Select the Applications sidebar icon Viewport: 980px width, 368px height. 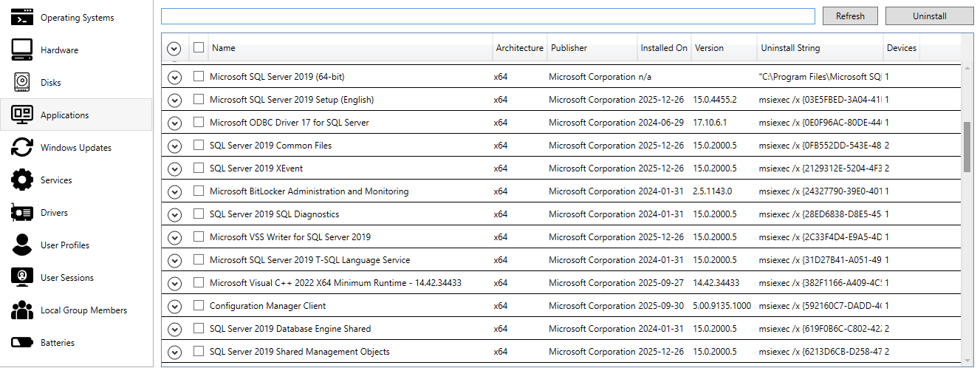pos(22,115)
